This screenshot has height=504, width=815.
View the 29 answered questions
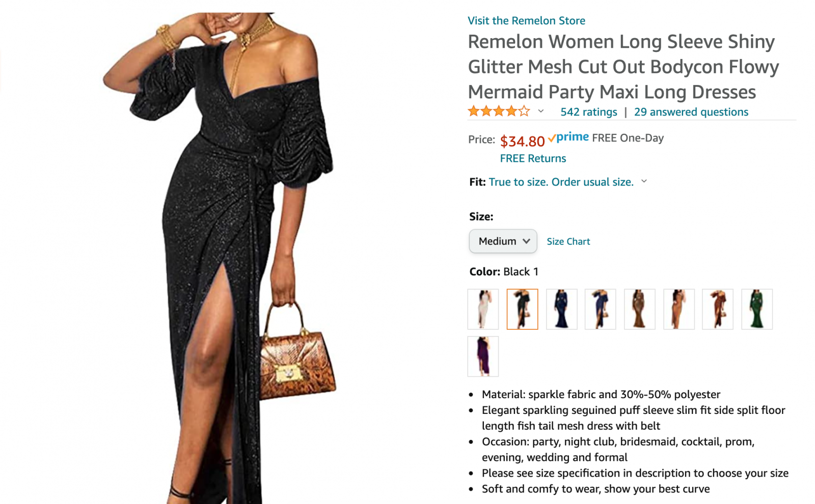coord(691,112)
